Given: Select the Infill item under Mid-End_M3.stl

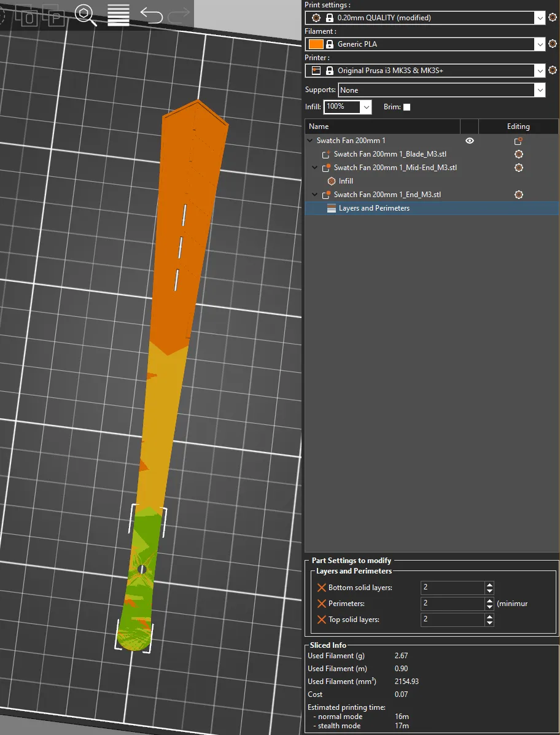Looking at the screenshot, I should pyautogui.click(x=346, y=181).
